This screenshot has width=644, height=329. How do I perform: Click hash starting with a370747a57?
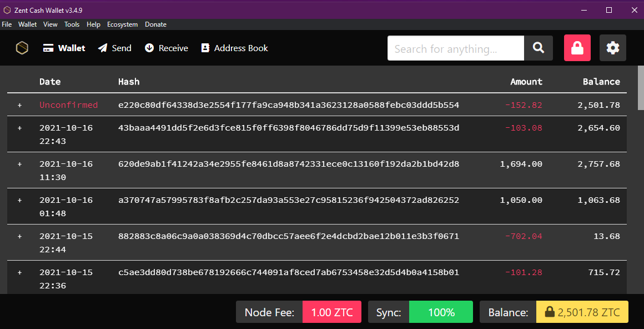point(289,200)
